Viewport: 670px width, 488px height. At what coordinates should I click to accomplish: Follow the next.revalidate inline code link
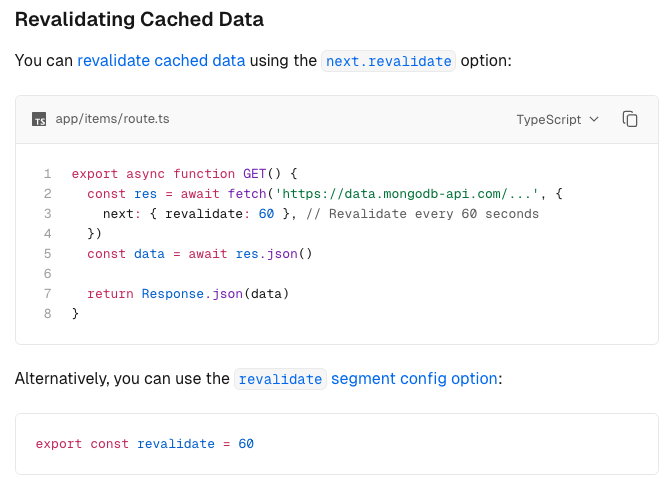[x=389, y=60]
